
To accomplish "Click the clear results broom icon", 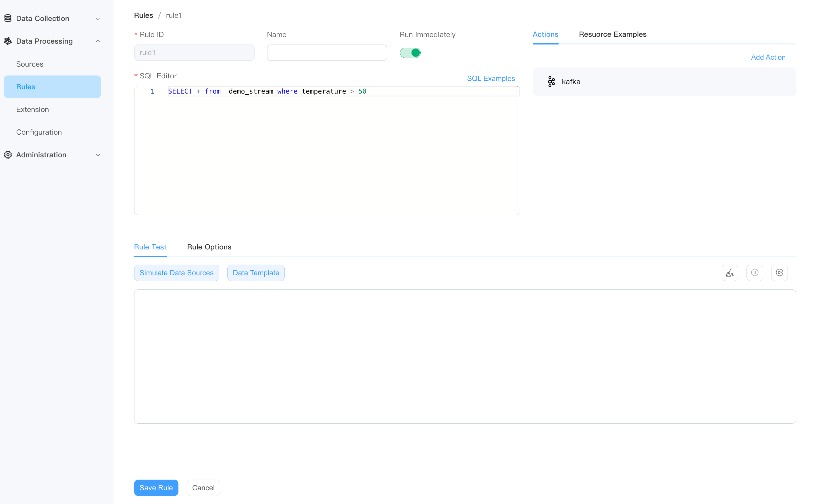I will 730,273.
